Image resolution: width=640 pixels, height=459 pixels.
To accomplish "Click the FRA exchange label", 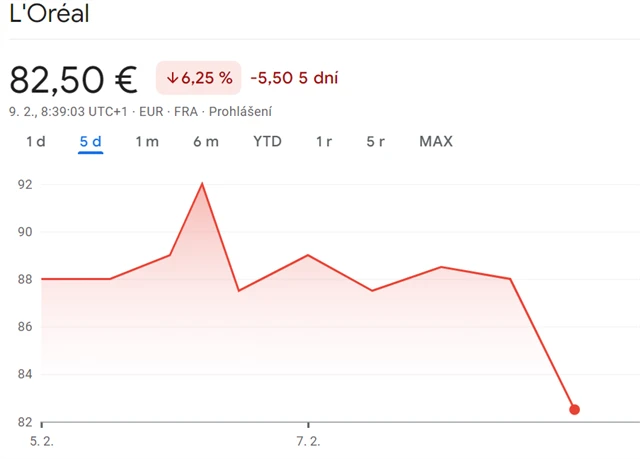I will point(185,112).
